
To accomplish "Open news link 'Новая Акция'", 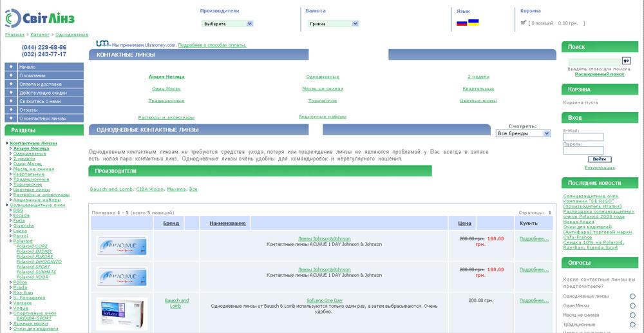I will click(579, 222).
